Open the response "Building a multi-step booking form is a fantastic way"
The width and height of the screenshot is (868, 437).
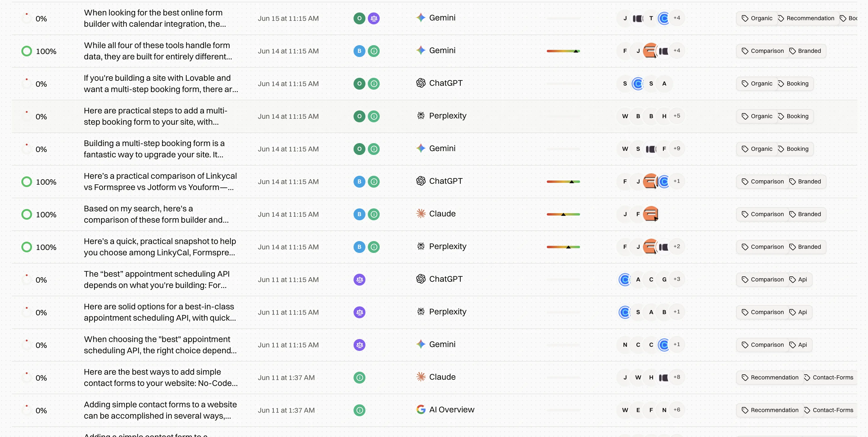[154, 149]
